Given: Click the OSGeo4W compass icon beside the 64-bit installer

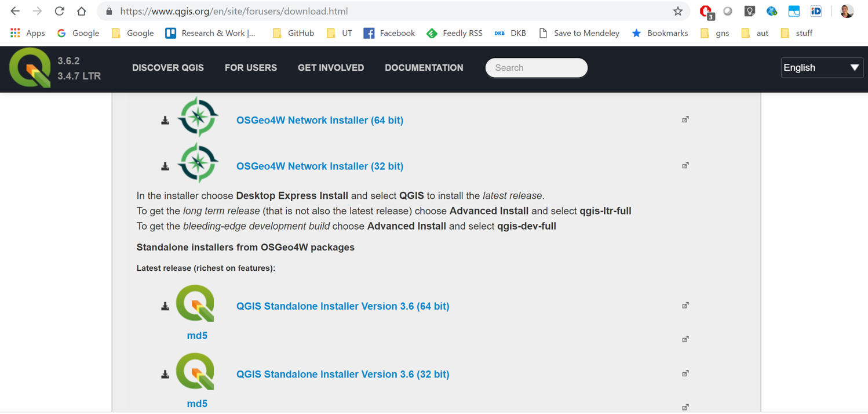Looking at the screenshot, I should pos(198,116).
